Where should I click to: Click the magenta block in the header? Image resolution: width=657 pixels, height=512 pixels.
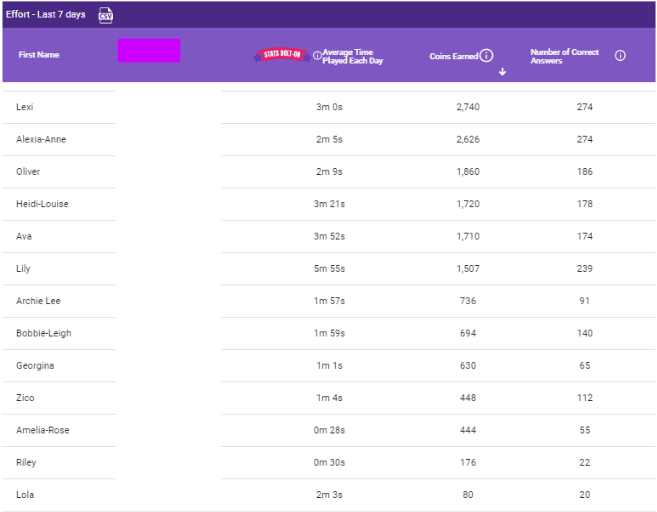click(x=149, y=51)
